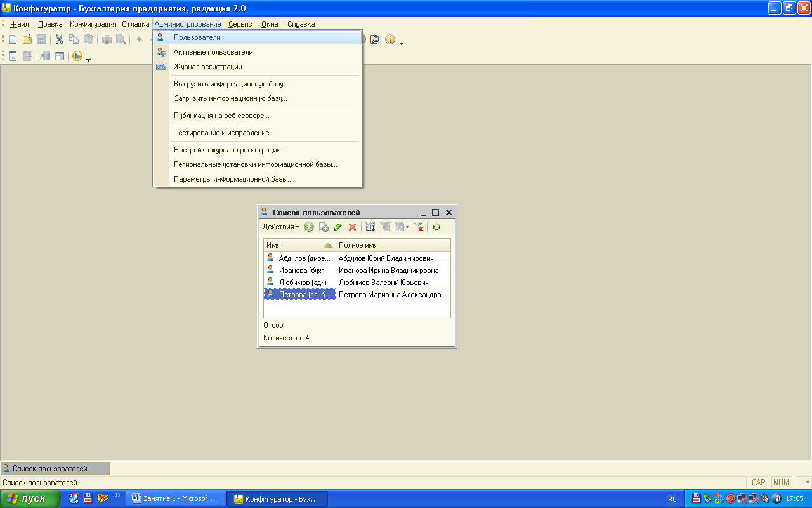The height and width of the screenshot is (508, 812).
Task: Expand the filter history dropdown arrow
Action: click(x=408, y=227)
